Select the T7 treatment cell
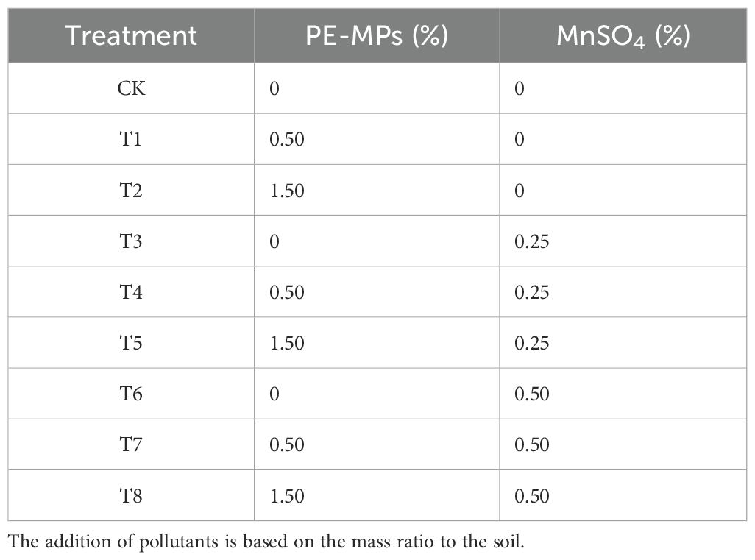Screen dimensions: 755x560 131,444
